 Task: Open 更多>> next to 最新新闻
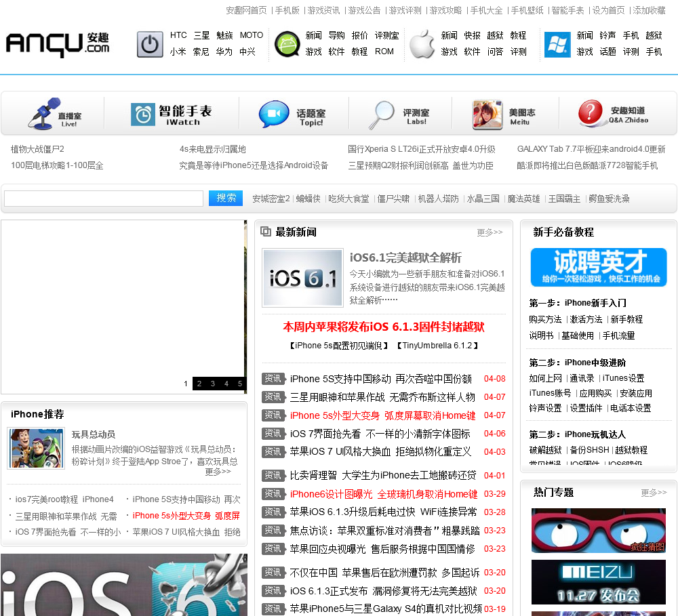[490, 232]
